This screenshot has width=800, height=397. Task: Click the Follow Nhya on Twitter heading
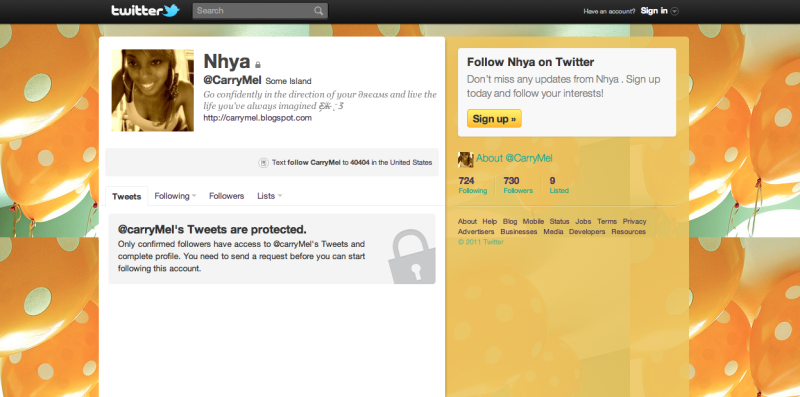(x=531, y=62)
